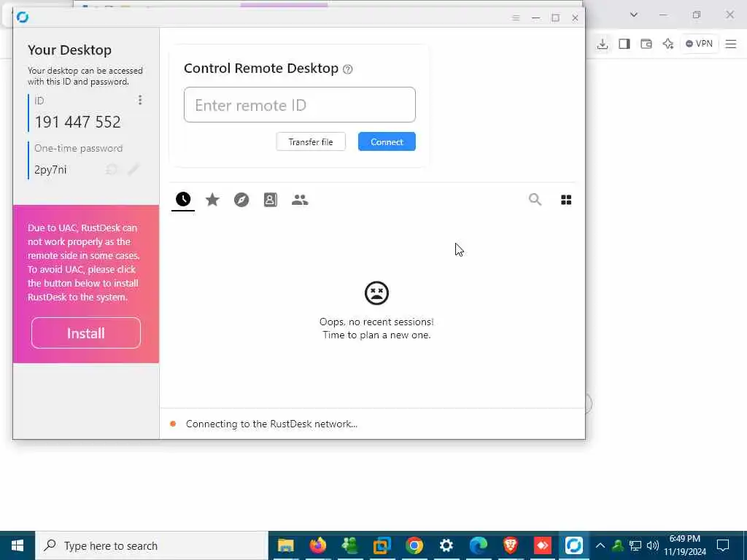Viewport: 747px width, 560px height.
Task: Open Settings gear from the taskbar
Action: (446, 545)
